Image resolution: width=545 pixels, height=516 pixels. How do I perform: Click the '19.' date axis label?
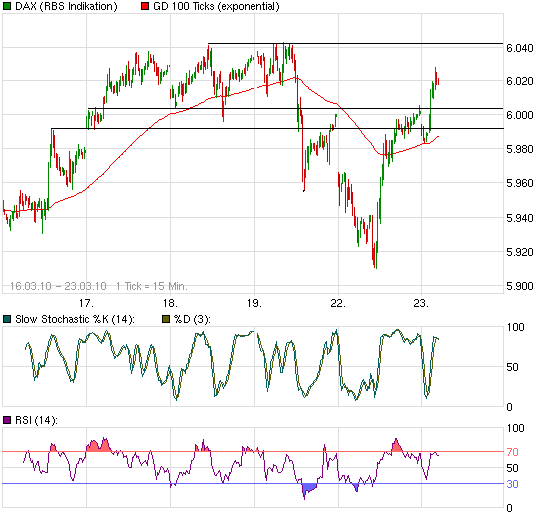254,303
